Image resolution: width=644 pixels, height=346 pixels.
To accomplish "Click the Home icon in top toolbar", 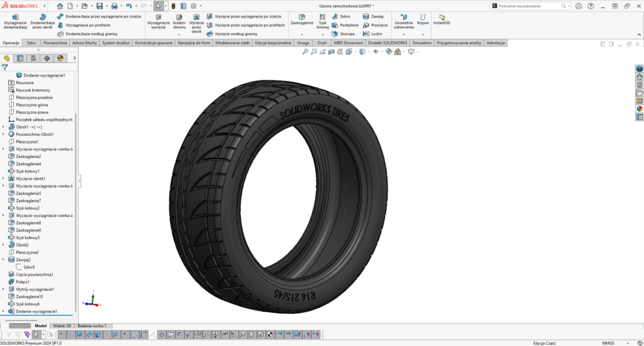I will 60,6.
